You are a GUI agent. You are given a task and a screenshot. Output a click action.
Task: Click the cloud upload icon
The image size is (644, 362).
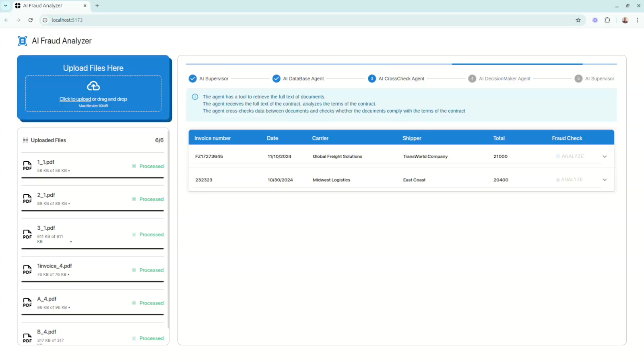(93, 86)
